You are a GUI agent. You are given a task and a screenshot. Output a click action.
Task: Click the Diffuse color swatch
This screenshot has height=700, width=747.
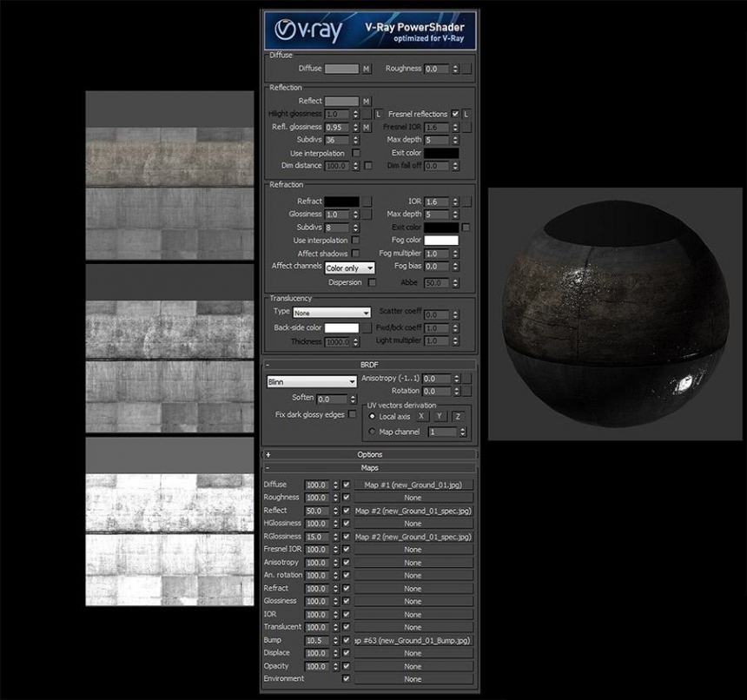click(341, 69)
